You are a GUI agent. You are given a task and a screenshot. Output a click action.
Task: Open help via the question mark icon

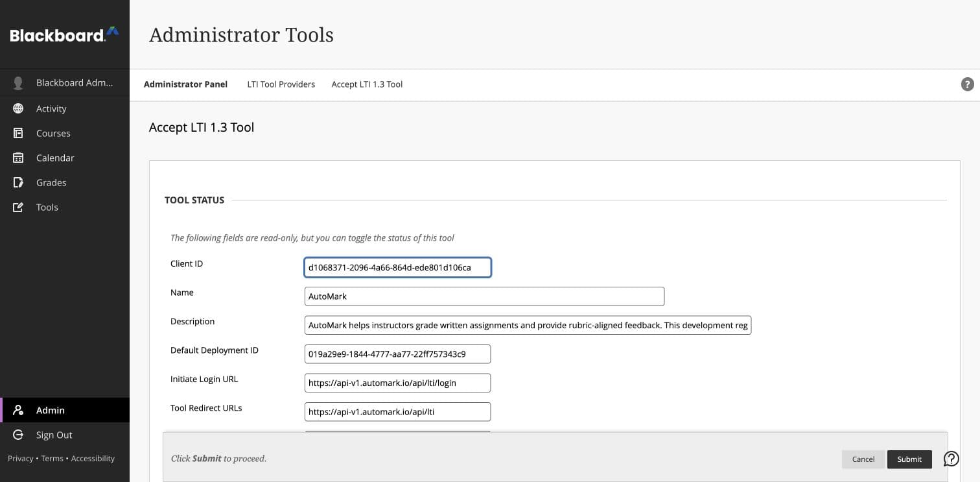click(x=967, y=84)
